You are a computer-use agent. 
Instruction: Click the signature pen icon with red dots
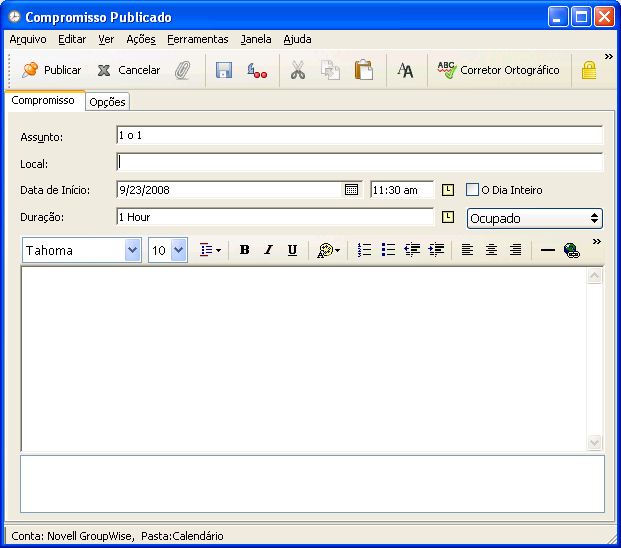(x=256, y=70)
